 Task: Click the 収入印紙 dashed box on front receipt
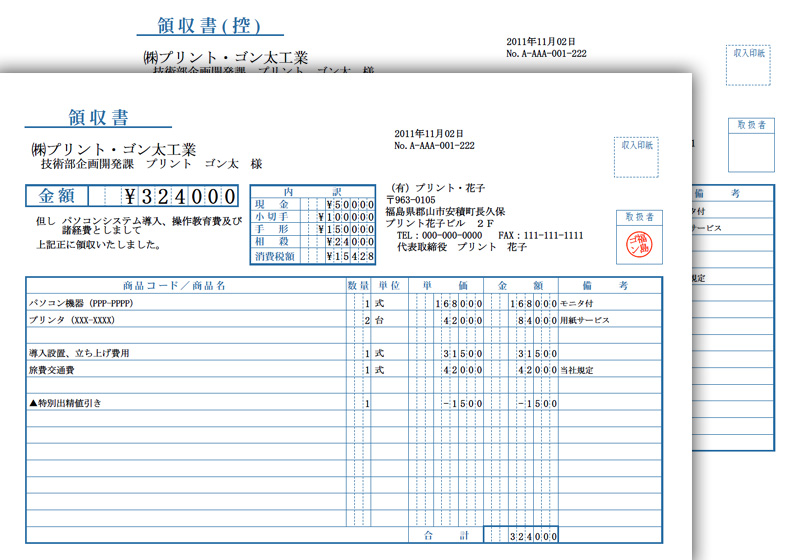coord(636,158)
